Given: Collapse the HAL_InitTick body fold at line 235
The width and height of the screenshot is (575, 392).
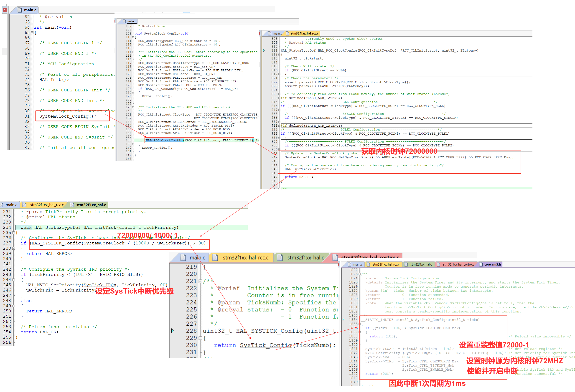Looking at the screenshot, I should click(x=14, y=233).
